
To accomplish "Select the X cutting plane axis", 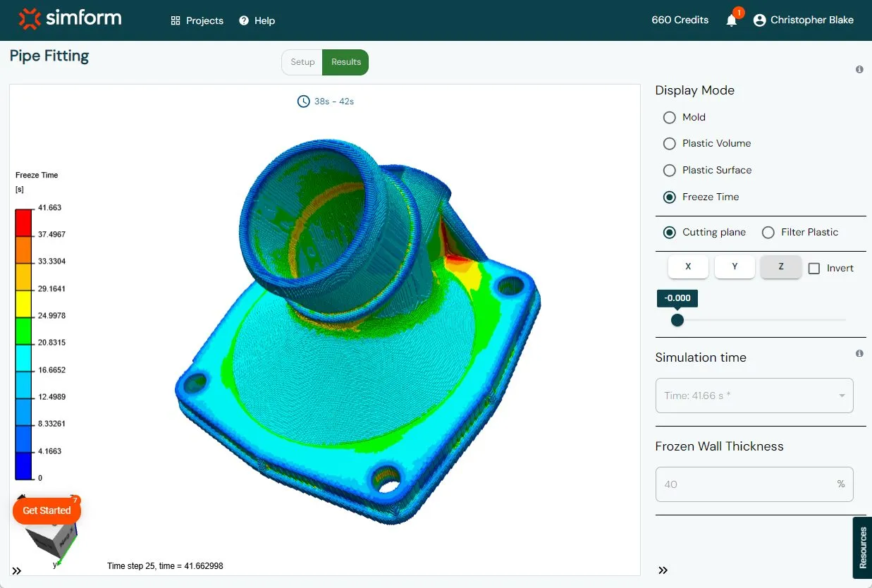I will tap(688, 267).
